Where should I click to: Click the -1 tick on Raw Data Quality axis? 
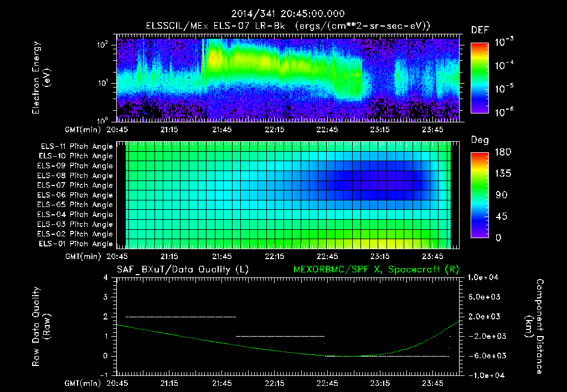coord(104,375)
